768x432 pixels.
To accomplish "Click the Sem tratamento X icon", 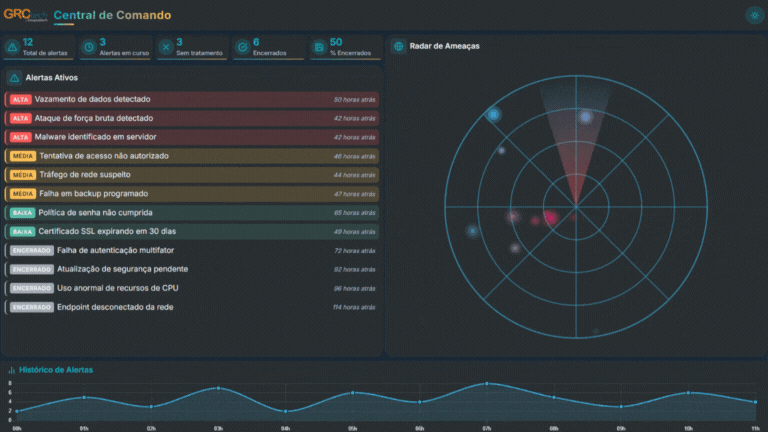I will click(x=165, y=47).
